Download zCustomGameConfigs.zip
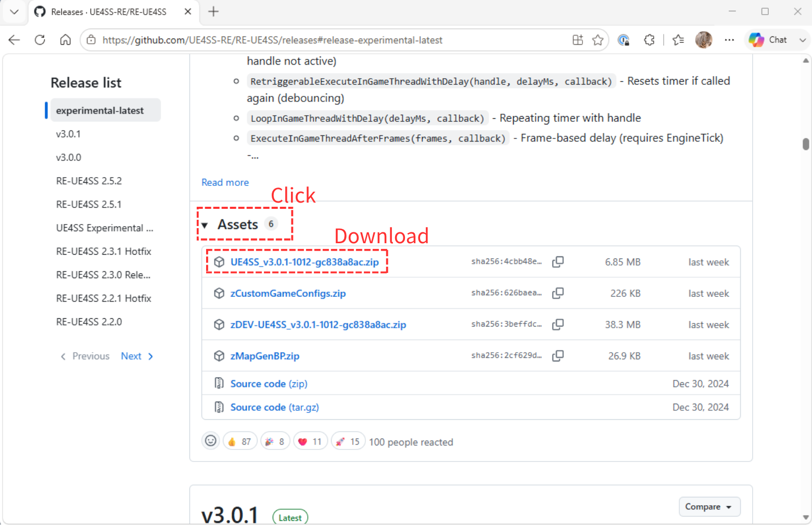Screen dimensions: 812x525 (x=288, y=293)
